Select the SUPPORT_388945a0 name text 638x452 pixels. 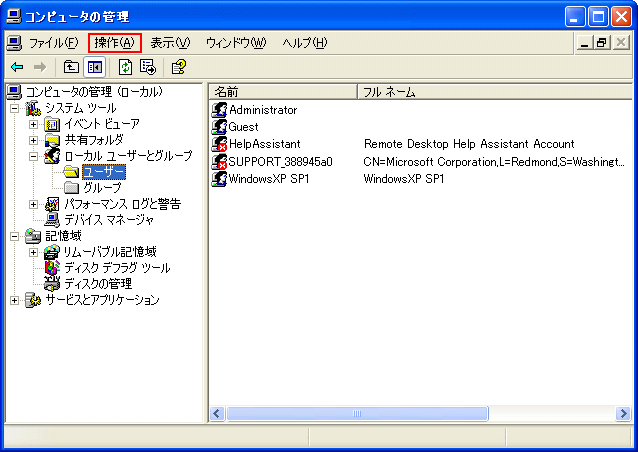point(281,162)
